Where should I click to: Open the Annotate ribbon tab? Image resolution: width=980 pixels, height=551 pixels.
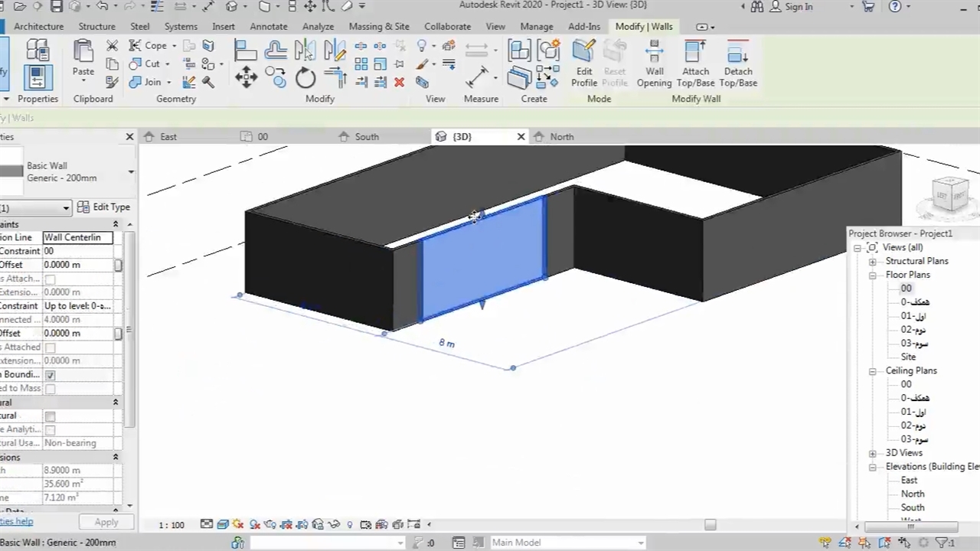[268, 26]
